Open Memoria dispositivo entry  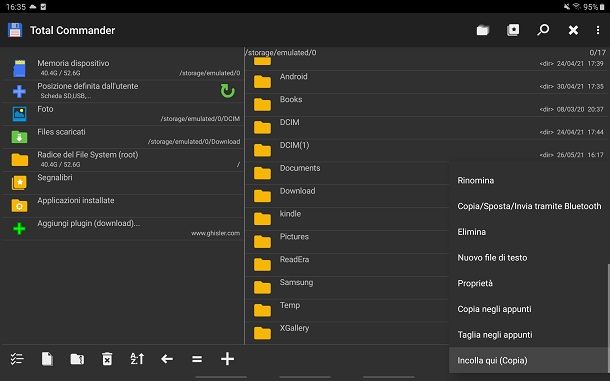[x=122, y=68]
